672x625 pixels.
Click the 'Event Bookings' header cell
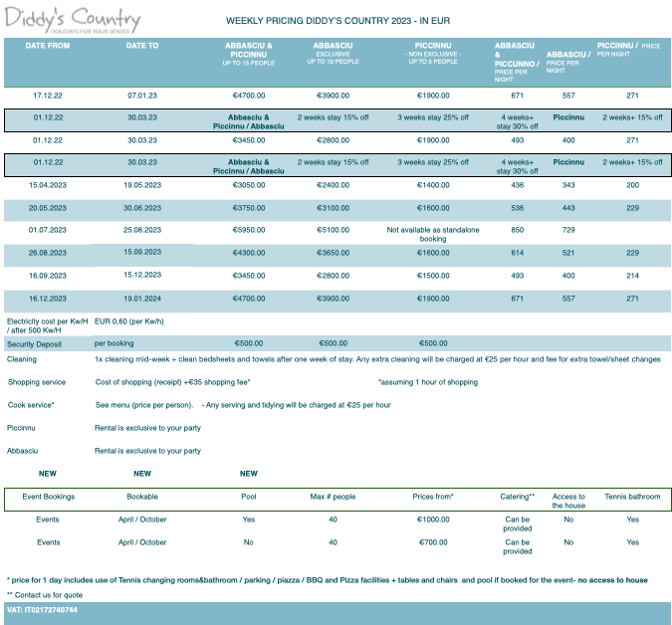coord(49,497)
